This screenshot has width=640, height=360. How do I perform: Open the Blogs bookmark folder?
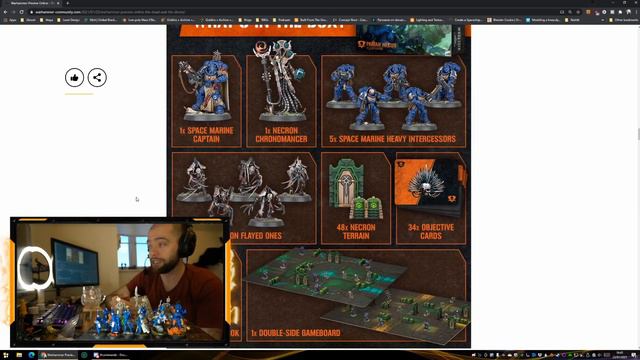pyautogui.click(x=245, y=20)
